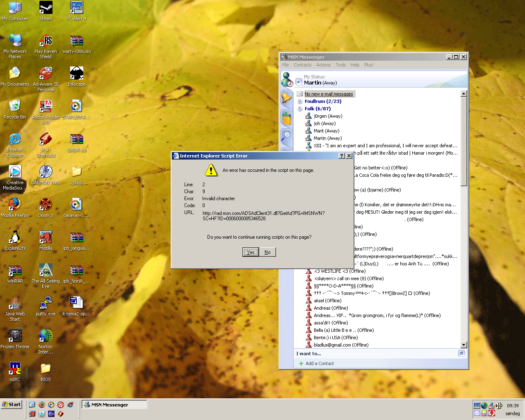Select the WinRAR desktop icon
This screenshot has height=420, width=525.
pos(15,273)
